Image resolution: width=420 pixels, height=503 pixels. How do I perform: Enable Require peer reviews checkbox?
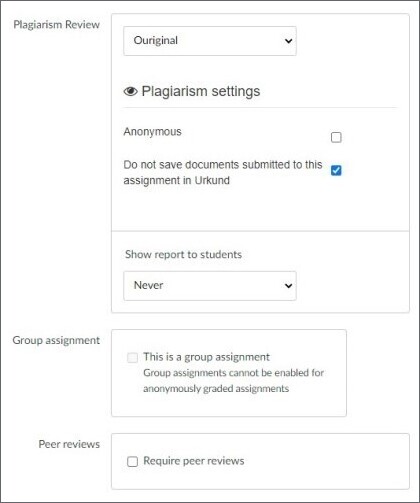pyautogui.click(x=132, y=462)
